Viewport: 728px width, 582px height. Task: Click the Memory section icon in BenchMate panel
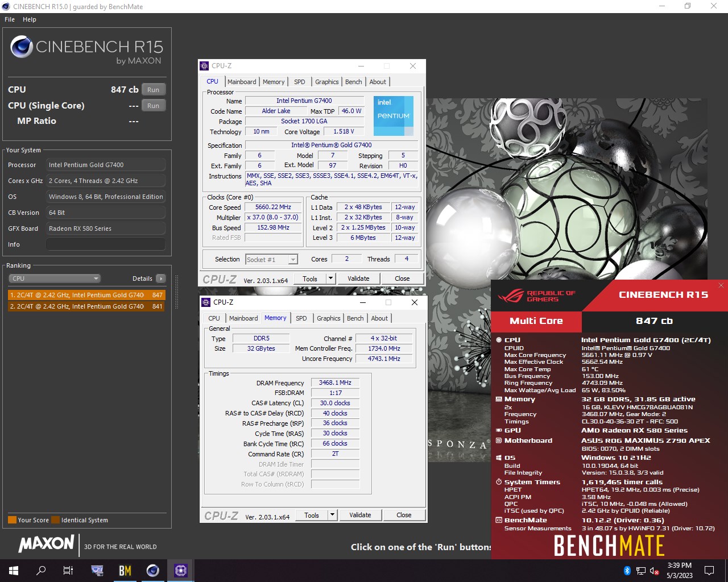(x=499, y=399)
